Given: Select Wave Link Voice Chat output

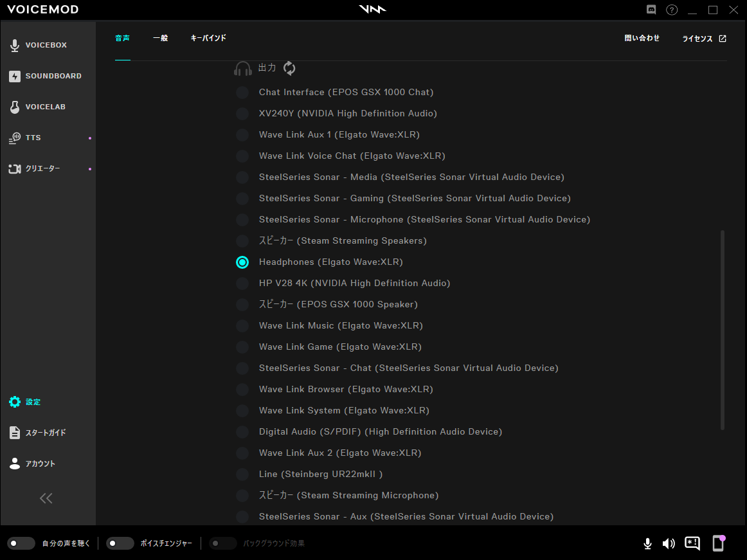Looking at the screenshot, I should click(x=242, y=156).
